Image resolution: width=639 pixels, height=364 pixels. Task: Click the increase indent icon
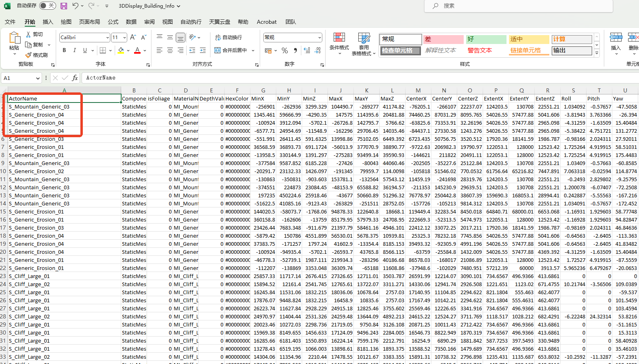click(203, 50)
